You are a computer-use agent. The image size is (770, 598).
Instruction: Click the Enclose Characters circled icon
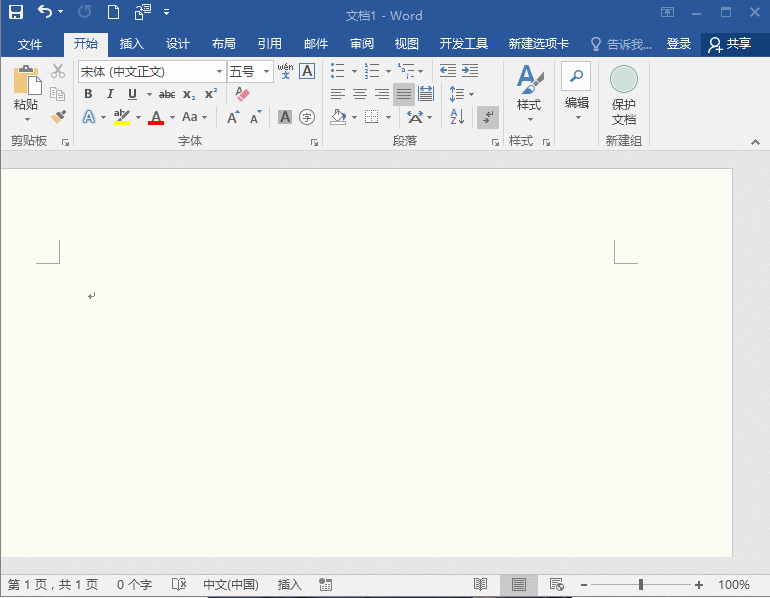(307, 117)
